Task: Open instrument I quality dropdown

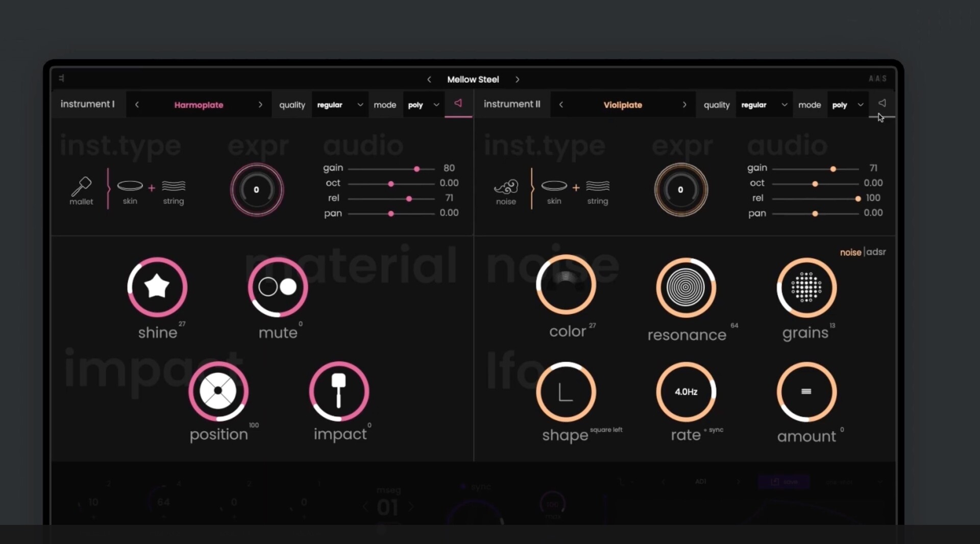Action: coord(339,105)
